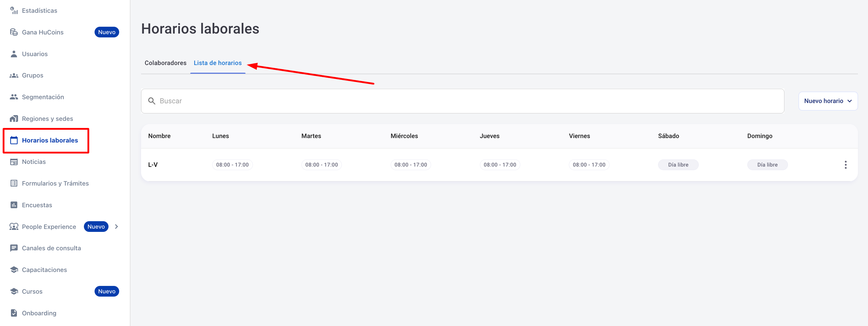Click the magnifier icon in search box

click(151, 101)
